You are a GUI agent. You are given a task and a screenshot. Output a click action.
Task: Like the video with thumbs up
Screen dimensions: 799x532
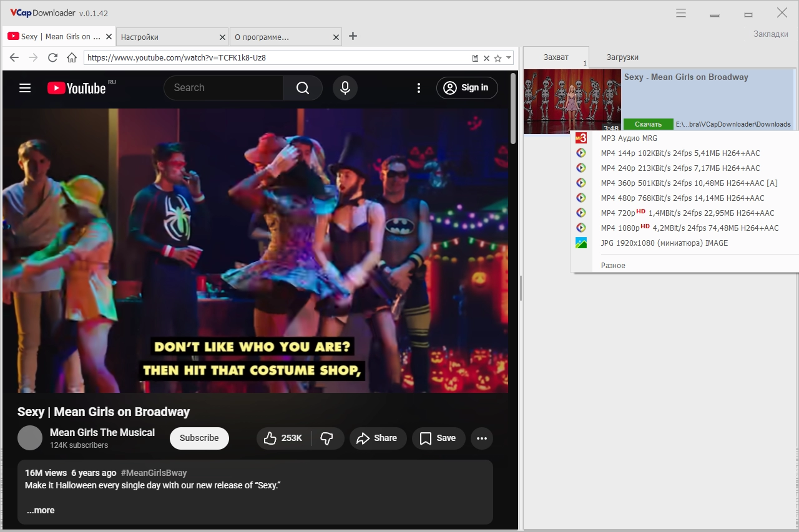283,438
